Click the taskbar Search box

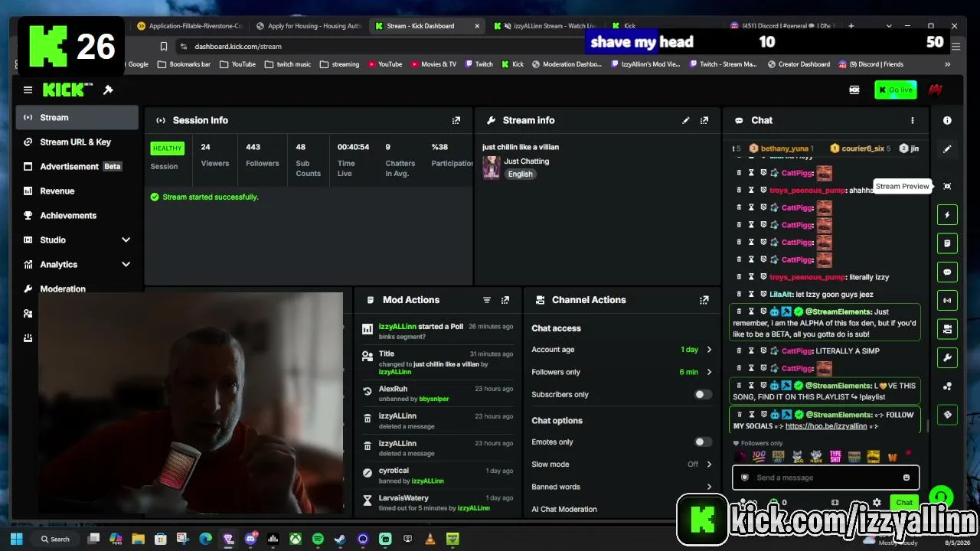56,539
